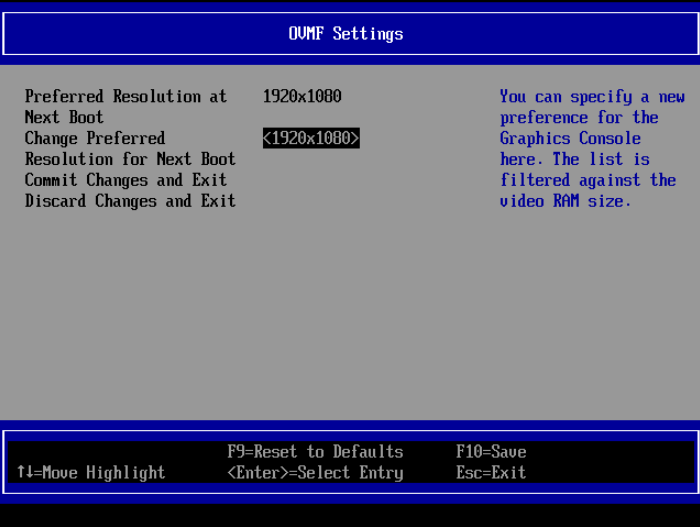Click the OVMF Settings title
Screen dimensions: 700x527
pos(346,33)
